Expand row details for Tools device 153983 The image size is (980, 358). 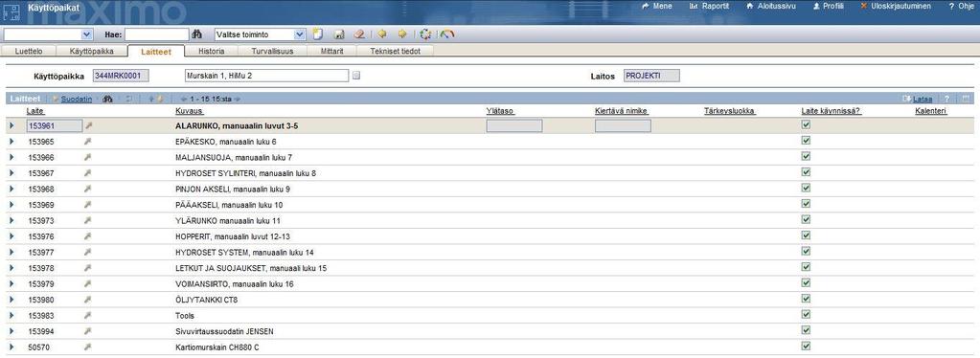coord(11,316)
